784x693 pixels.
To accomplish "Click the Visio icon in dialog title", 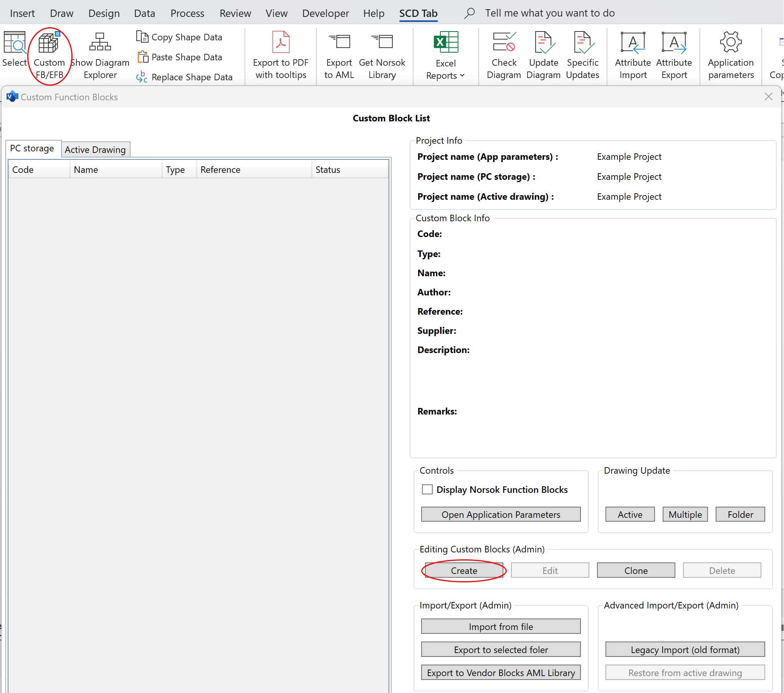I will tap(12, 97).
